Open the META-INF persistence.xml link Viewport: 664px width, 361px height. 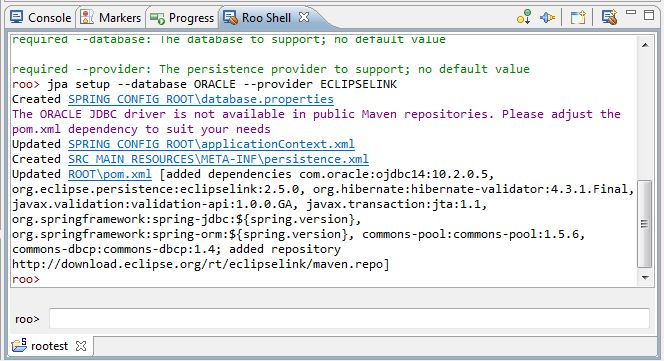click(218, 159)
